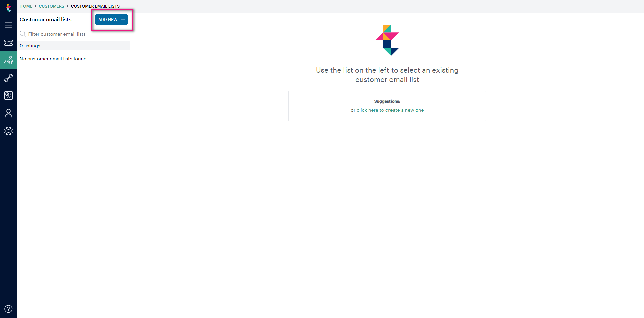Click the '0 listings' count text
Screen dimensions: 644x318
coord(30,46)
